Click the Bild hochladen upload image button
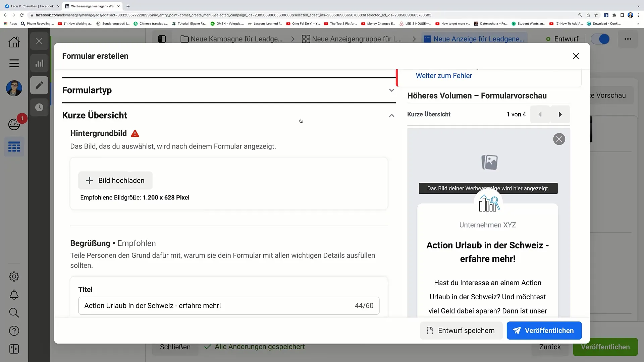Image resolution: width=644 pixels, height=362 pixels. tap(115, 180)
